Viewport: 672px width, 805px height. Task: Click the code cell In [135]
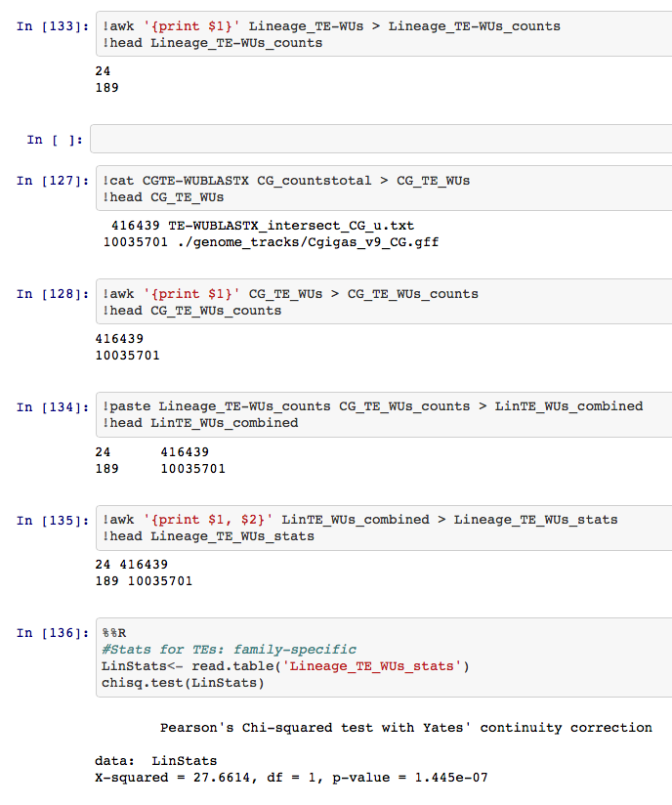[384, 528]
